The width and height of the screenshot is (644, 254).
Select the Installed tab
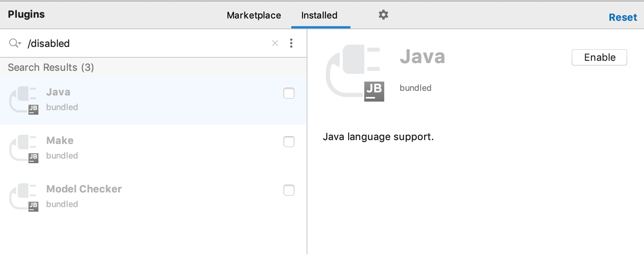click(319, 15)
